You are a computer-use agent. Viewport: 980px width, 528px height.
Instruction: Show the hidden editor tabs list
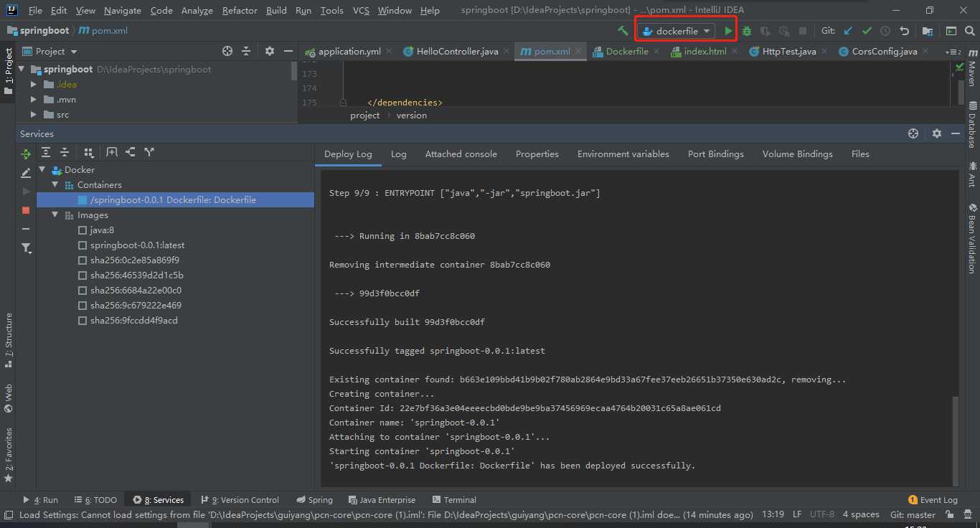(953, 52)
